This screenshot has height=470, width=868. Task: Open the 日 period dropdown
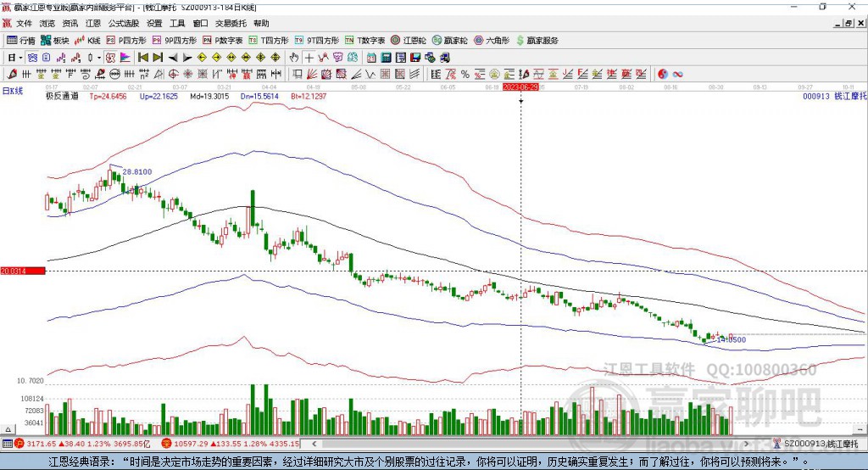coord(15,58)
